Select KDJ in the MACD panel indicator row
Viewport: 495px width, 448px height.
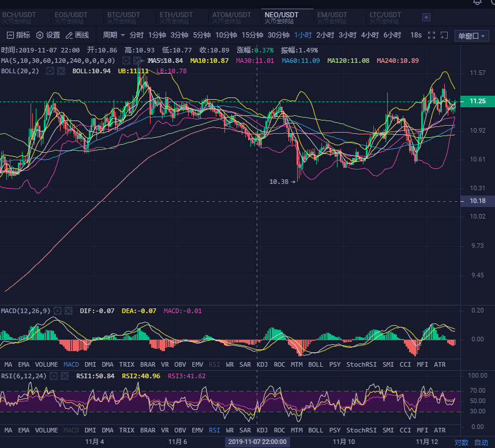point(262,364)
